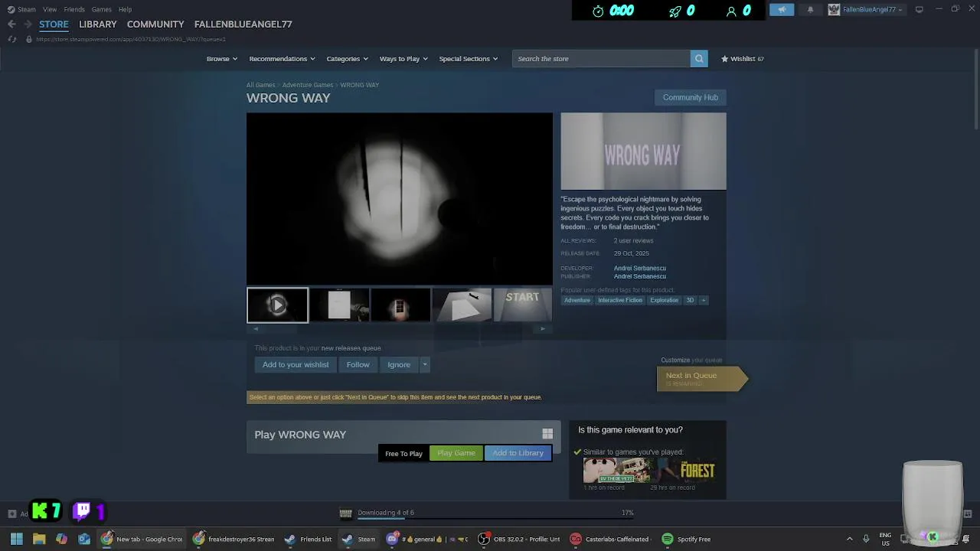Click the Add a Game plus icon

pyautogui.click(x=11, y=514)
